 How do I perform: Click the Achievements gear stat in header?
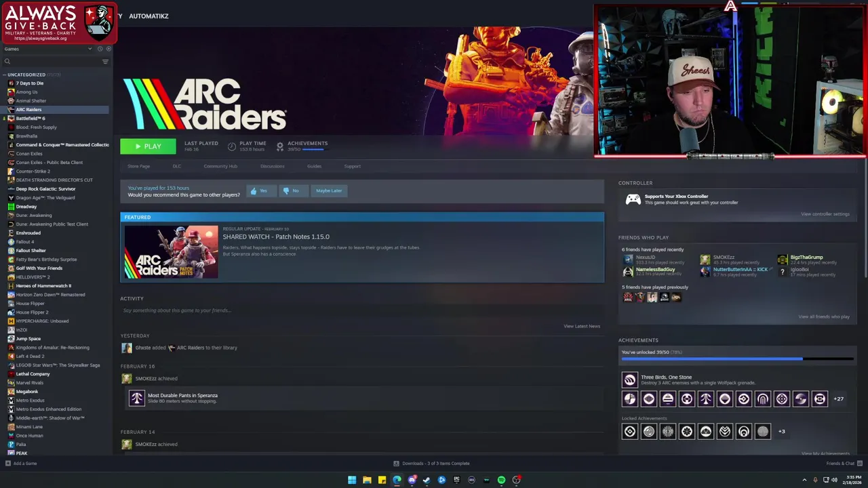[279, 146]
